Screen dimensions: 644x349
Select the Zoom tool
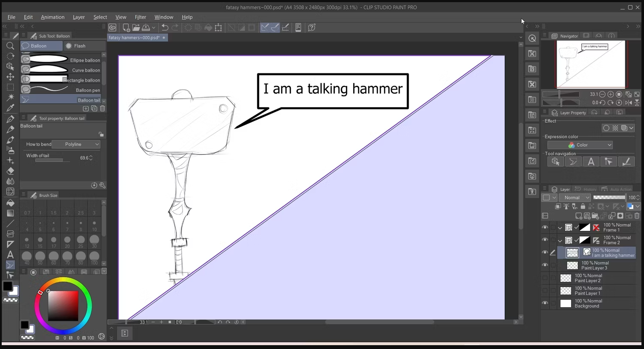pyautogui.click(x=10, y=46)
